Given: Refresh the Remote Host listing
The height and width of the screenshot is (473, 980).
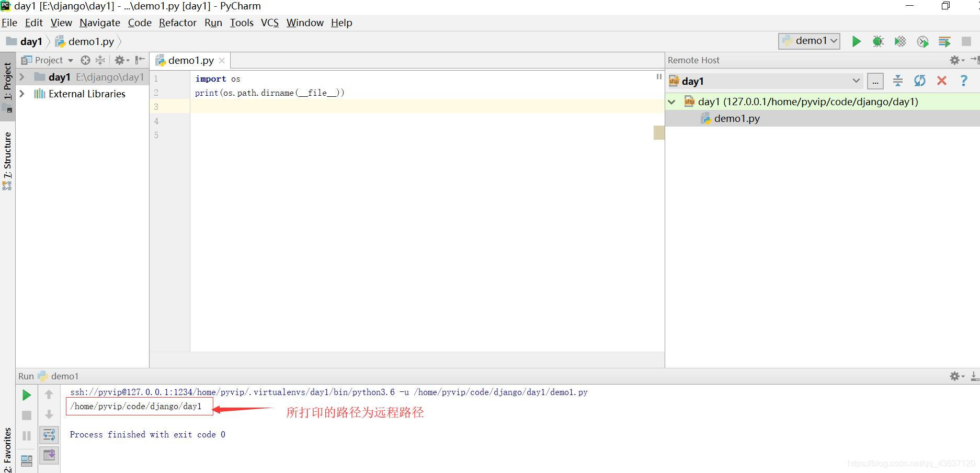Looking at the screenshot, I should tap(920, 81).
